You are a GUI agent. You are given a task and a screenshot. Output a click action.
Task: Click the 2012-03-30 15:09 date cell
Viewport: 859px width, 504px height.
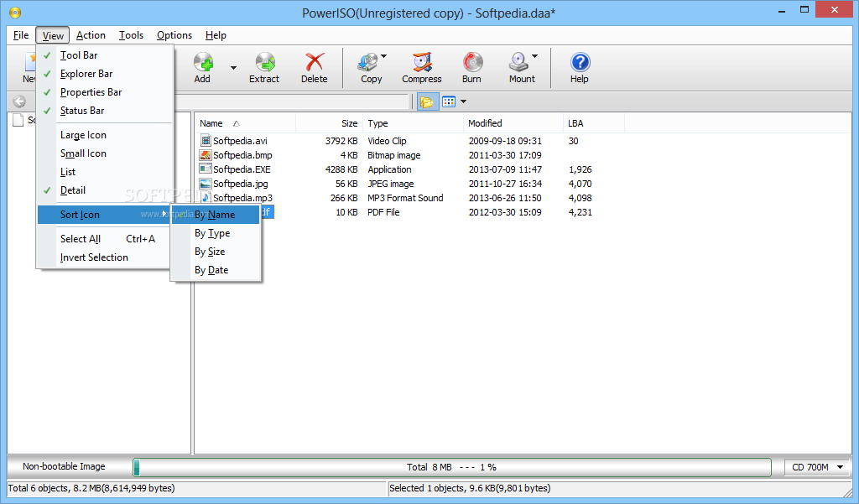[x=505, y=212]
